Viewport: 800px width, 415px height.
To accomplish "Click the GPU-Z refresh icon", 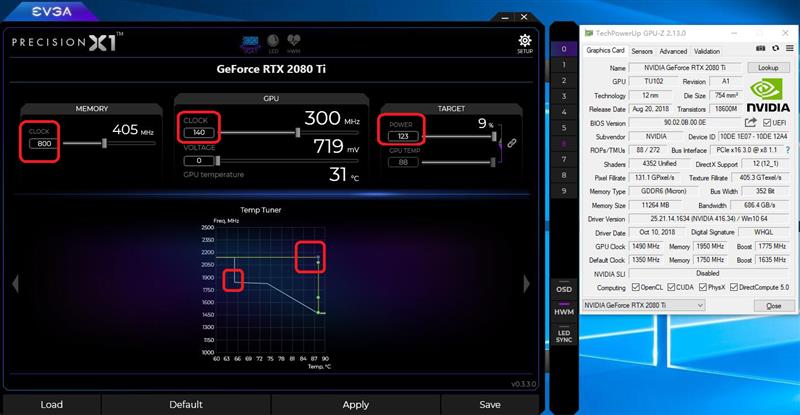I will pyautogui.click(x=776, y=48).
